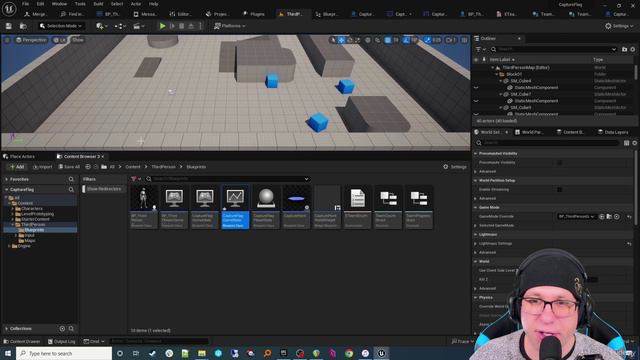
Task: Click the Outliner search field
Action: 553,49
